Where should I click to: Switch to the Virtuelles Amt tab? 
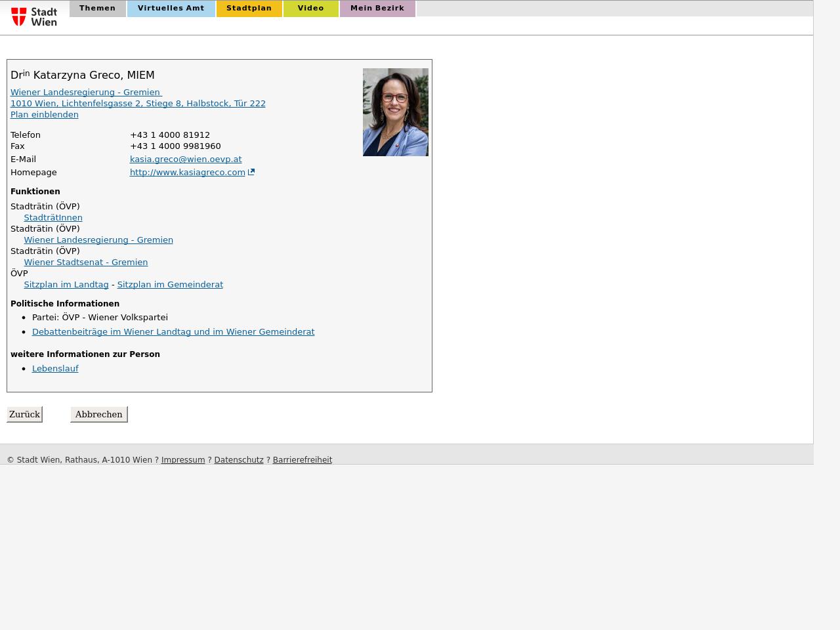(x=171, y=9)
